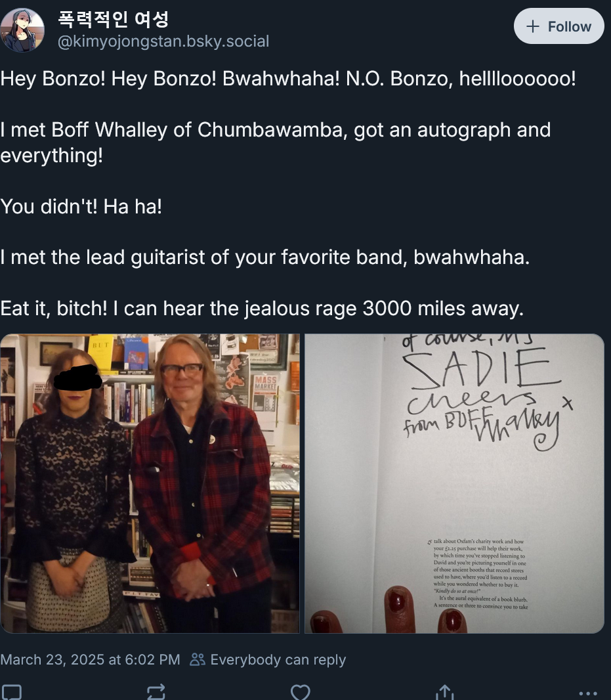
Task: Click the March 23, 2025 timestamp
Action: point(90,659)
